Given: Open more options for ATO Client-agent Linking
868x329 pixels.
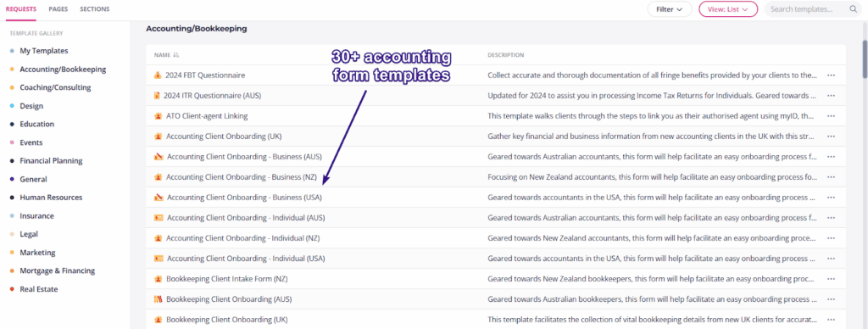Looking at the screenshot, I should click(831, 116).
